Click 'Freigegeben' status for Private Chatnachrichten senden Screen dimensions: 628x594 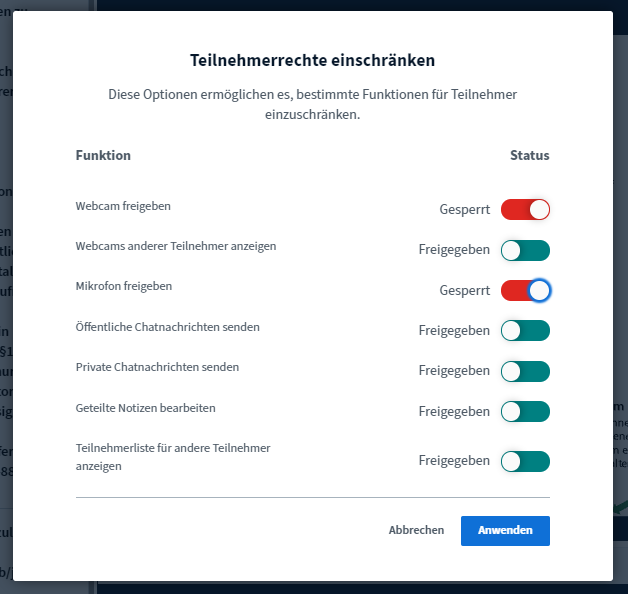click(454, 371)
